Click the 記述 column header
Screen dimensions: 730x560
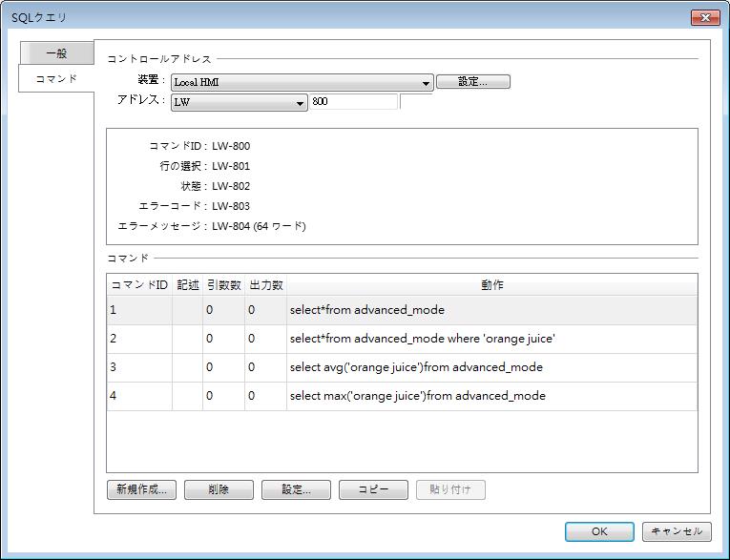coord(187,285)
